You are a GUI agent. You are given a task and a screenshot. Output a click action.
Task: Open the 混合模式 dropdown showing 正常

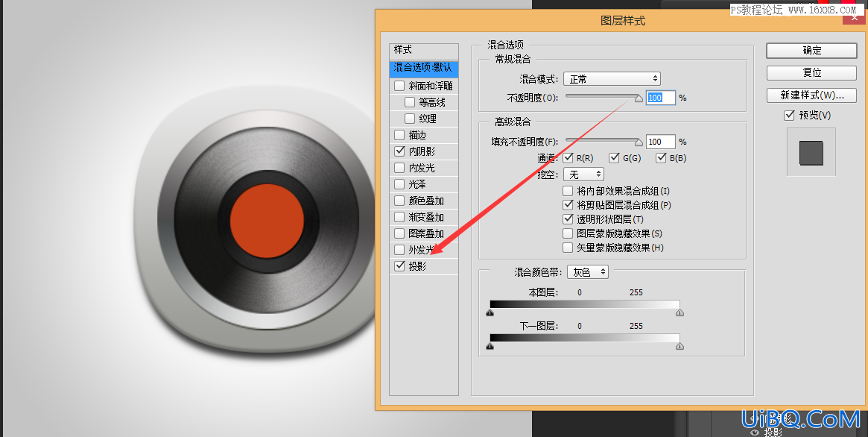(x=612, y=79)
